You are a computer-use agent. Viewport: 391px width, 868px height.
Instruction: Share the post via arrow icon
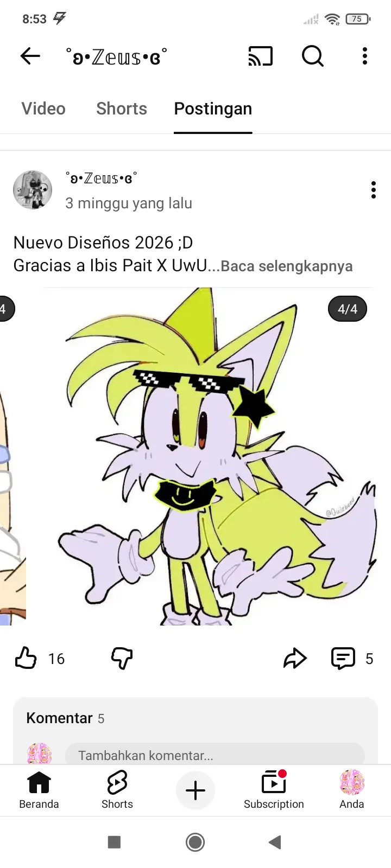click(295, 658)
